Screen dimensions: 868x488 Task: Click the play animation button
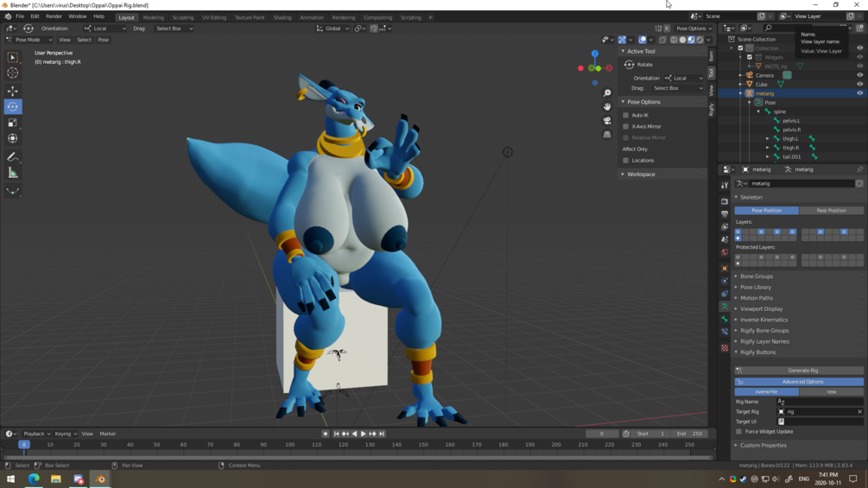(x=363, y=434)
